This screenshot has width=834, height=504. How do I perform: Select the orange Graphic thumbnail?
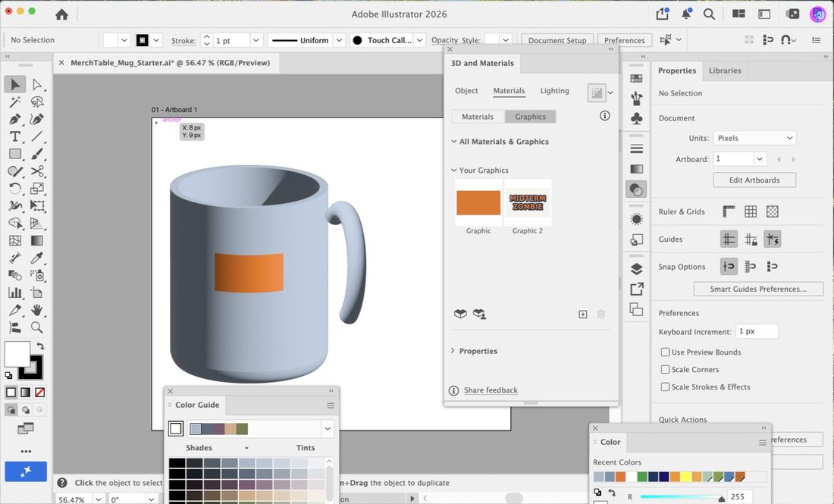click(x=478, y=202)
